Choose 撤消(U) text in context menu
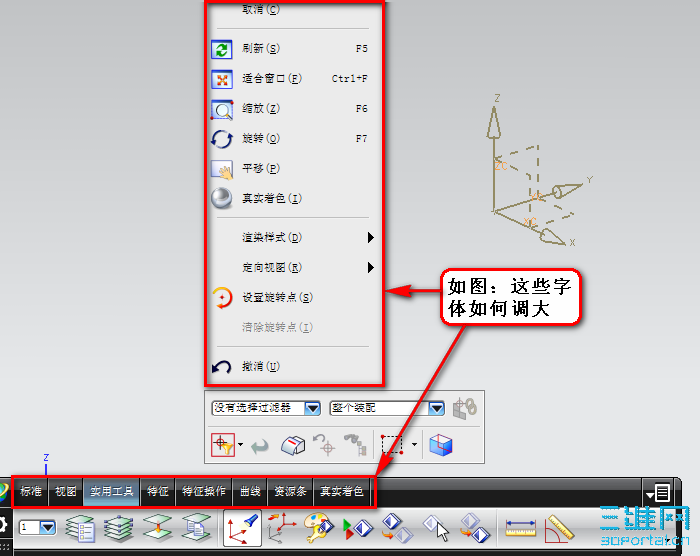 click(261, 367)
